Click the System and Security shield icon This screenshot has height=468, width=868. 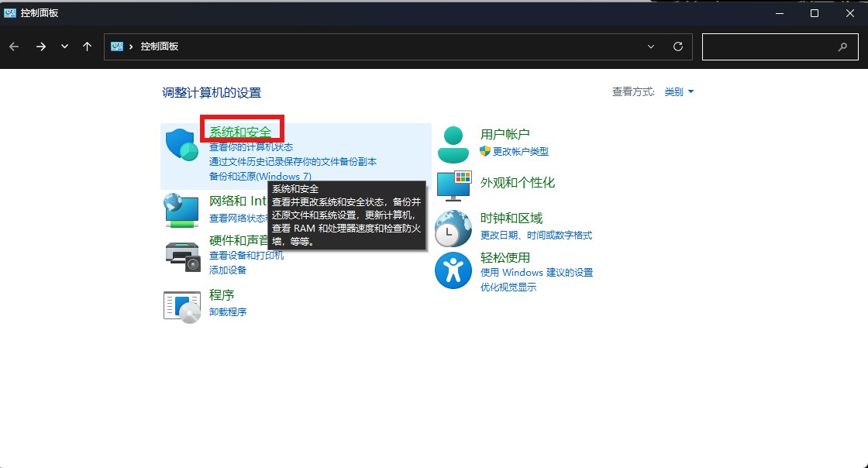tap(182, 145)
